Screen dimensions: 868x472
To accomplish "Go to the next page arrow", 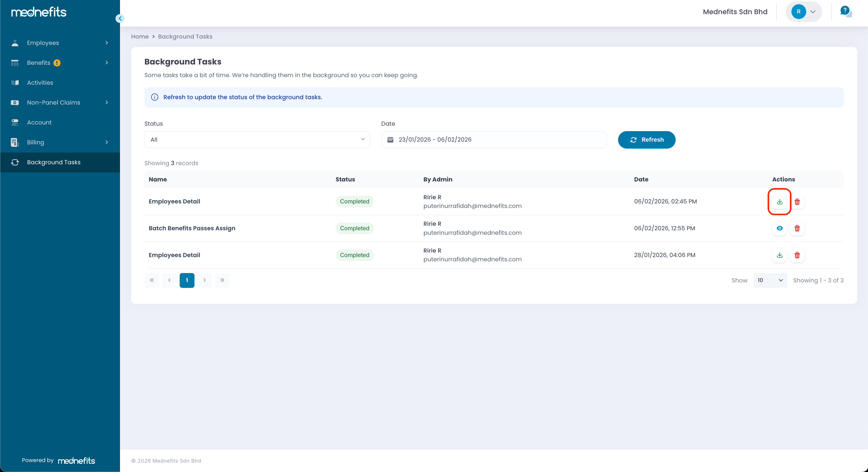I will [204, 280].
